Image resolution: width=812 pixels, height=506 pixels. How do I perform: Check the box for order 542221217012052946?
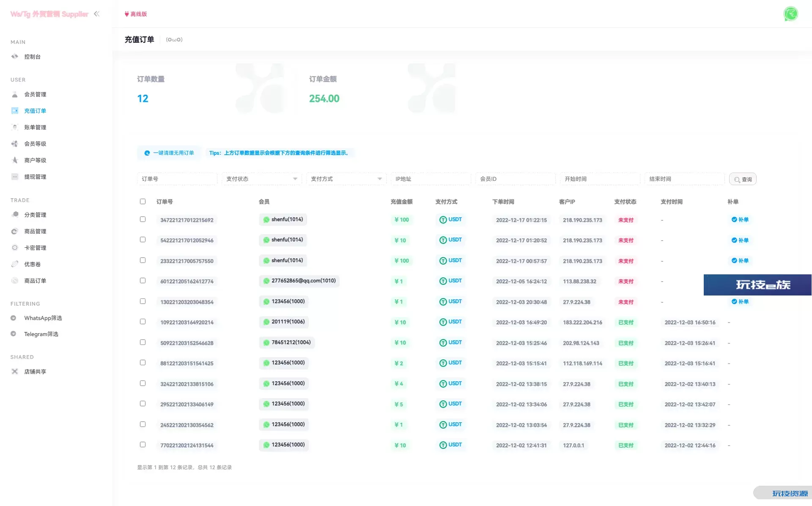(143, 240)
